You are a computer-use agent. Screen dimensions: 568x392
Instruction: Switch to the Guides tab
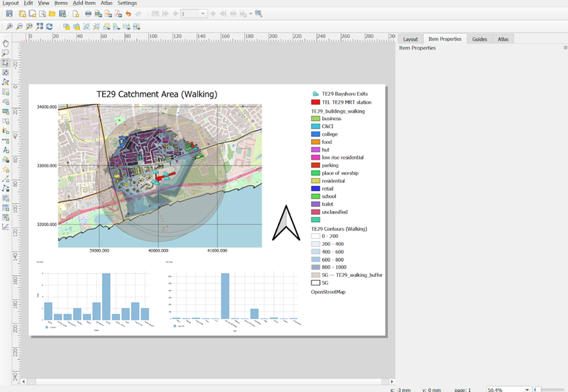point(479,39)
